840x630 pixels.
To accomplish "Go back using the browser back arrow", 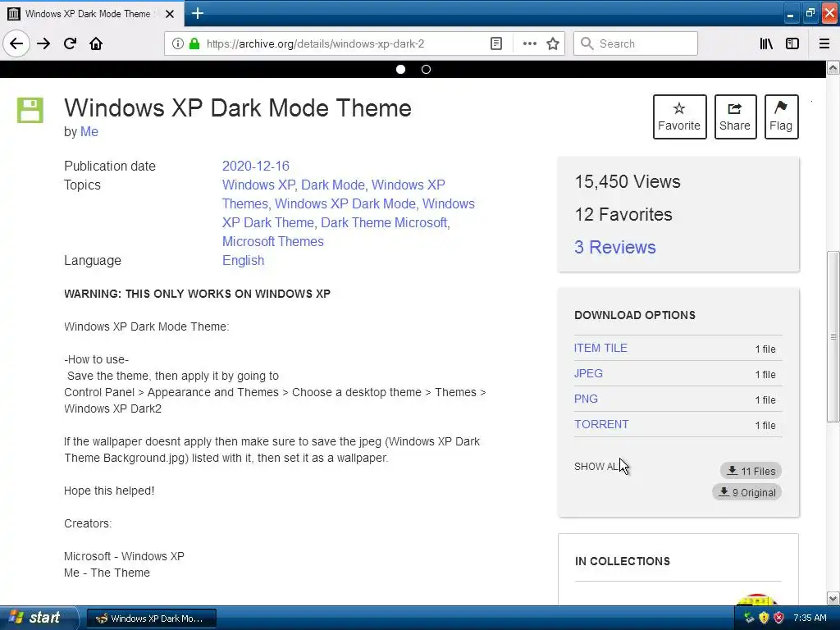I will click(x=16, y=43).
